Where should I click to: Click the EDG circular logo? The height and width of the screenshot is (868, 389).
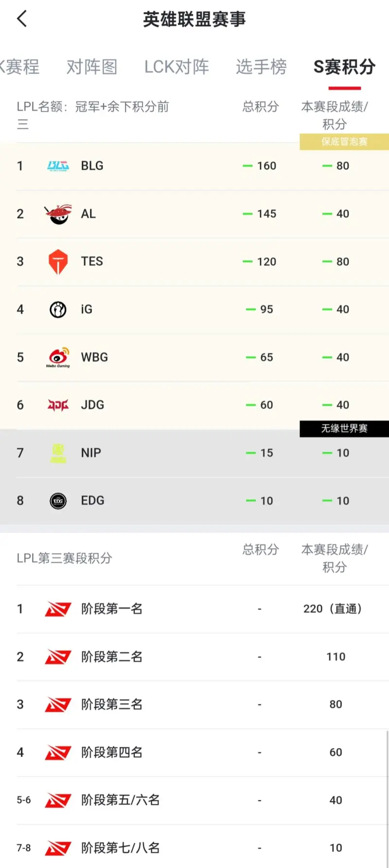[57, 500]
